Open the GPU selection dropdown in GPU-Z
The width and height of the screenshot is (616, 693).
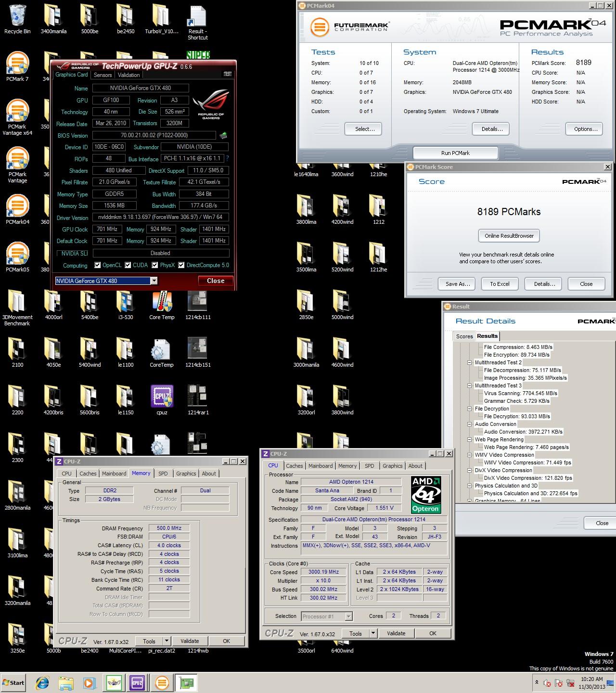coord(154,281)
